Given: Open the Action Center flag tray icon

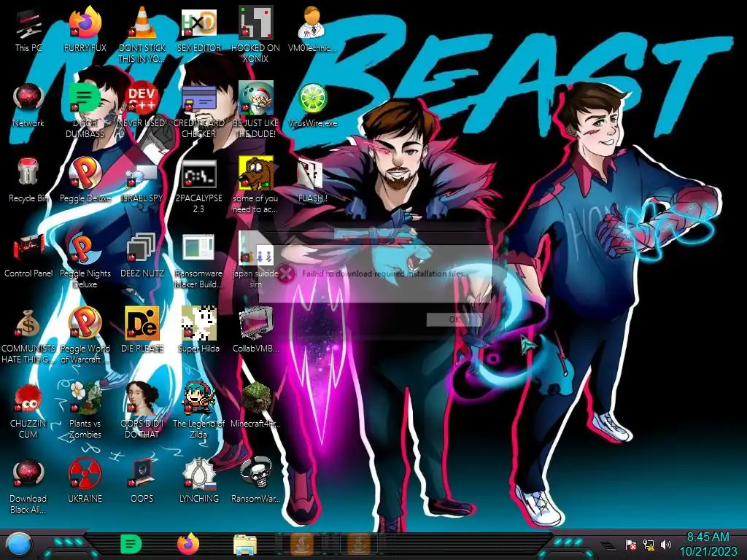Looking at the screenshot, I should coord(631,544).
